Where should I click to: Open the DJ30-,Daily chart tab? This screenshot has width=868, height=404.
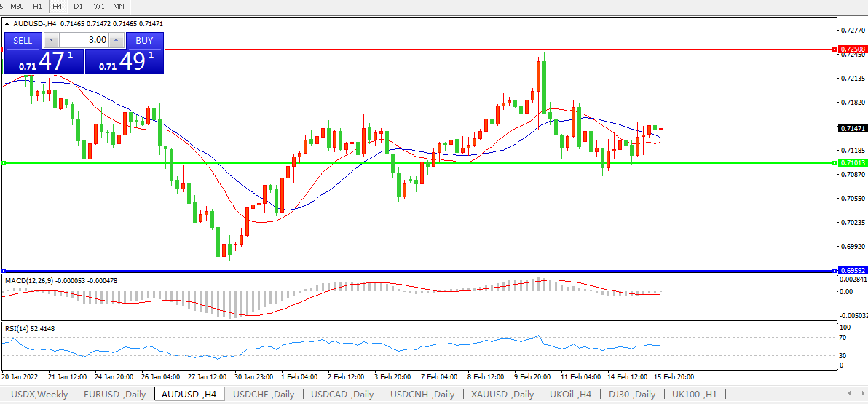(x=633, y=395)
